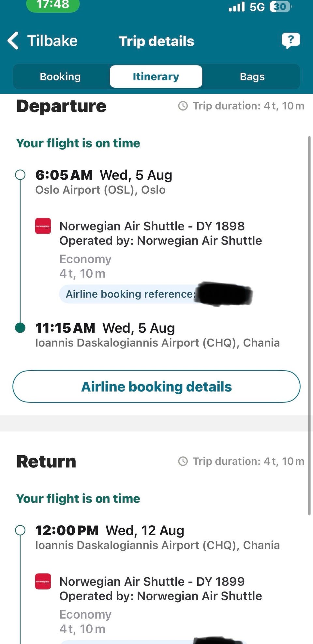This screenshot has width=313, height=644.
Task: Tap the 17:48 time pill in status bar
Action: pos(53,5)
